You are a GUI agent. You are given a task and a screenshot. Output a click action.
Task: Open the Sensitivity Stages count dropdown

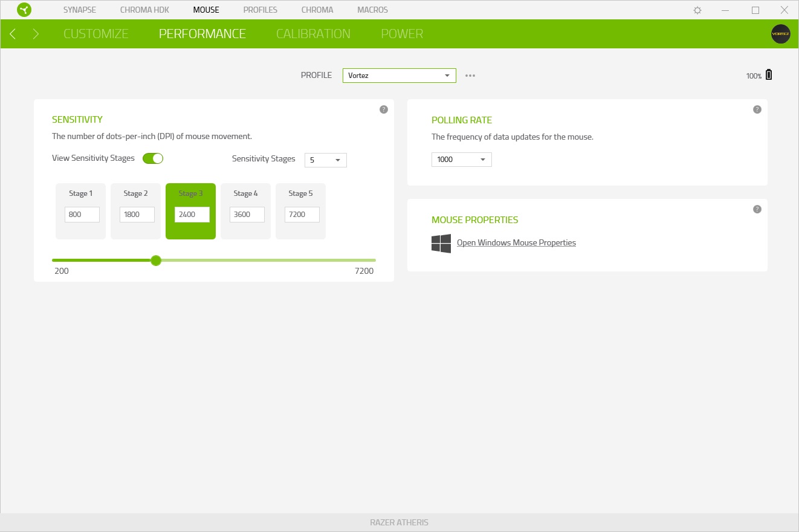click(x=326, y=160)
